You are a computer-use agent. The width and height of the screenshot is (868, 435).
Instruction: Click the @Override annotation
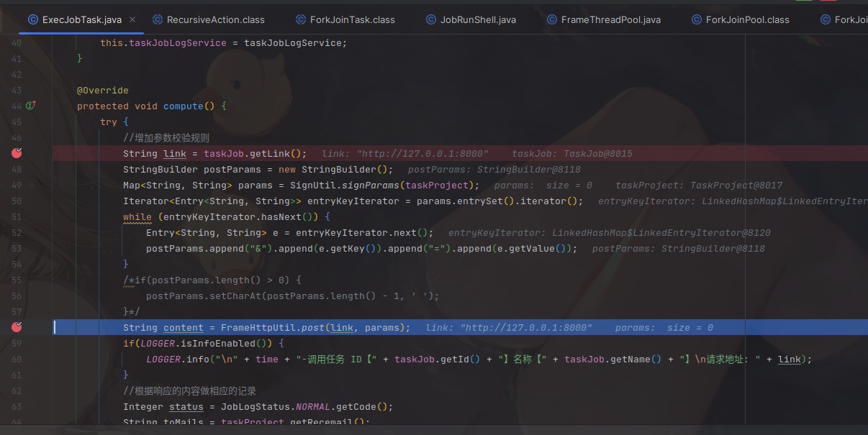point(103,90)
